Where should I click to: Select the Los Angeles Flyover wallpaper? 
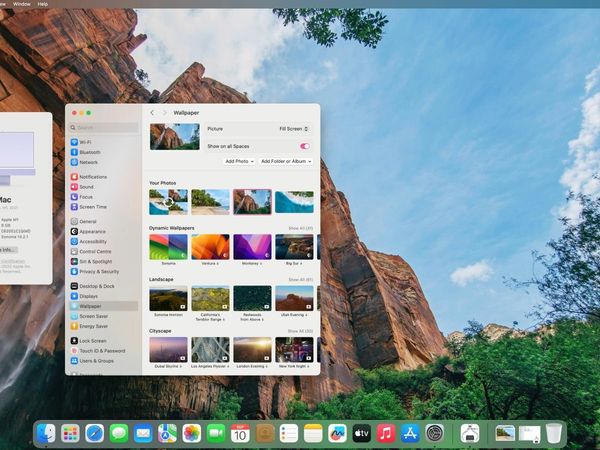tap(210, 350)
